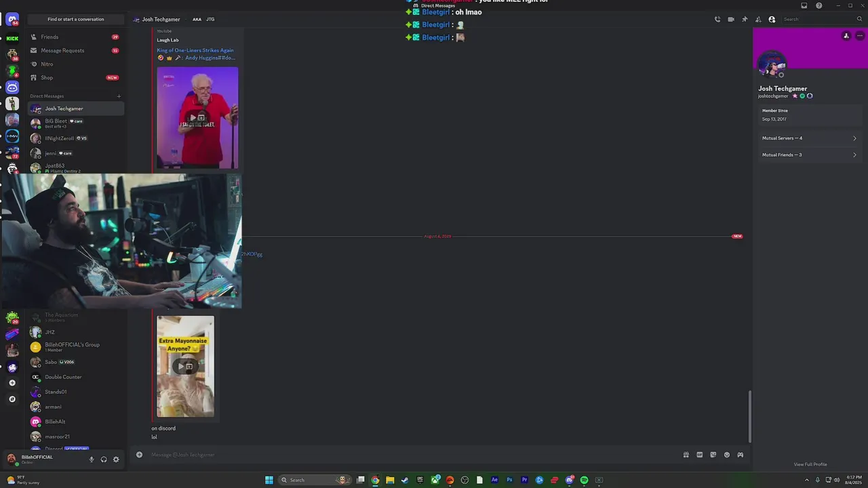Deafen audio with headphones icon
This screenshot has height=488, width=868.
pyautogui.click(x=104, y=460)
